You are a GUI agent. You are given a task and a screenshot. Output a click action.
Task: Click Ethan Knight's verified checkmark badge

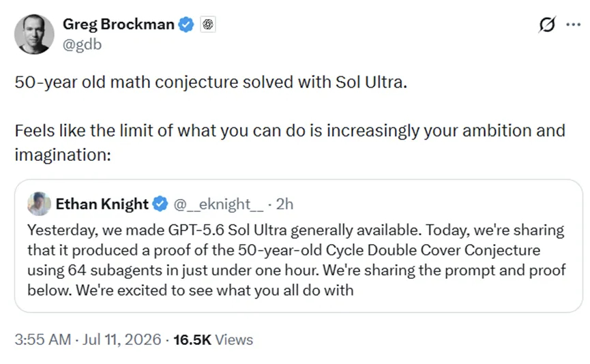(160, 204)
